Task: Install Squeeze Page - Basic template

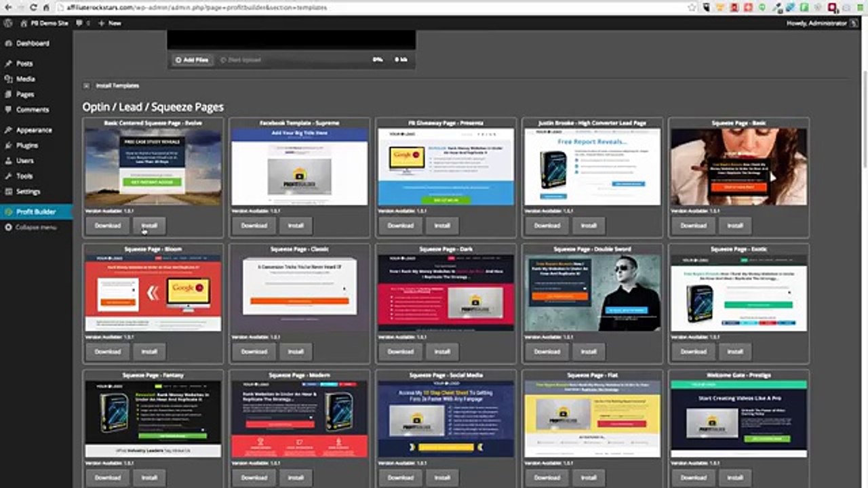Action: [735, 226]
